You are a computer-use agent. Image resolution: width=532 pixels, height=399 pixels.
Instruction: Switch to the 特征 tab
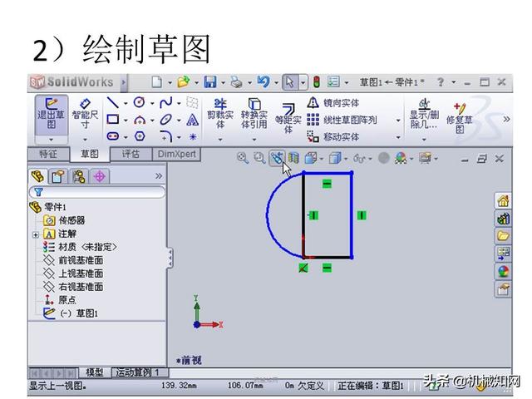[48, 154]
